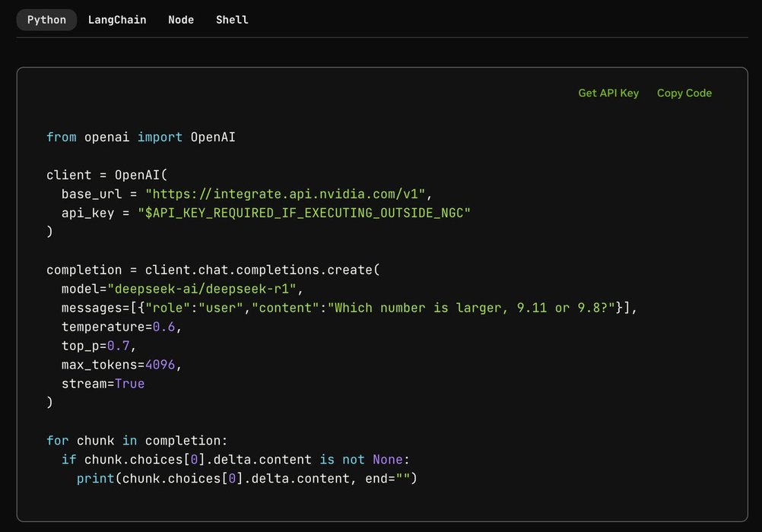Click the temperature value 0.6
Viewport: 762px width, 532px height.
[164, 327]
